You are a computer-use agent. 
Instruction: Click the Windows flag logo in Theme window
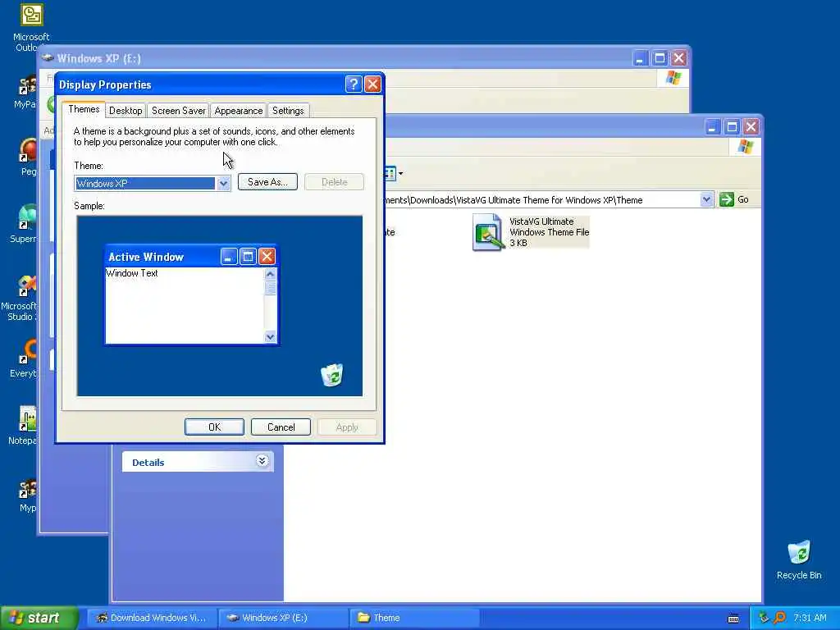point(745,147)
